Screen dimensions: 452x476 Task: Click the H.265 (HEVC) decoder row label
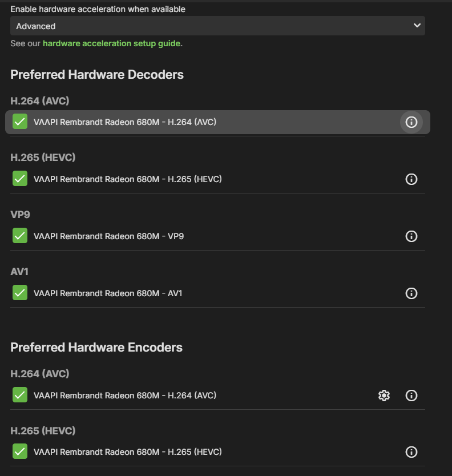(x=127, y=179)
